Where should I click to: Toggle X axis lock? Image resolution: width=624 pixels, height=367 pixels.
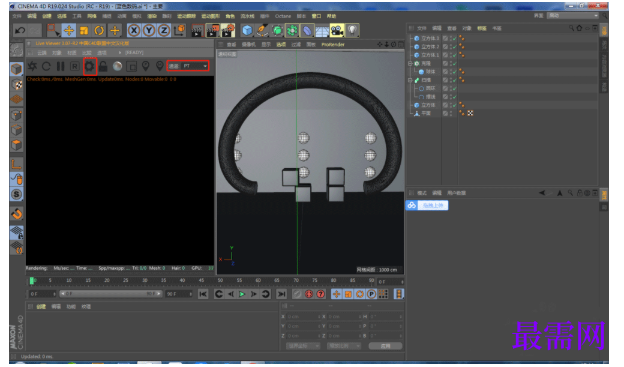click(134, 30)
